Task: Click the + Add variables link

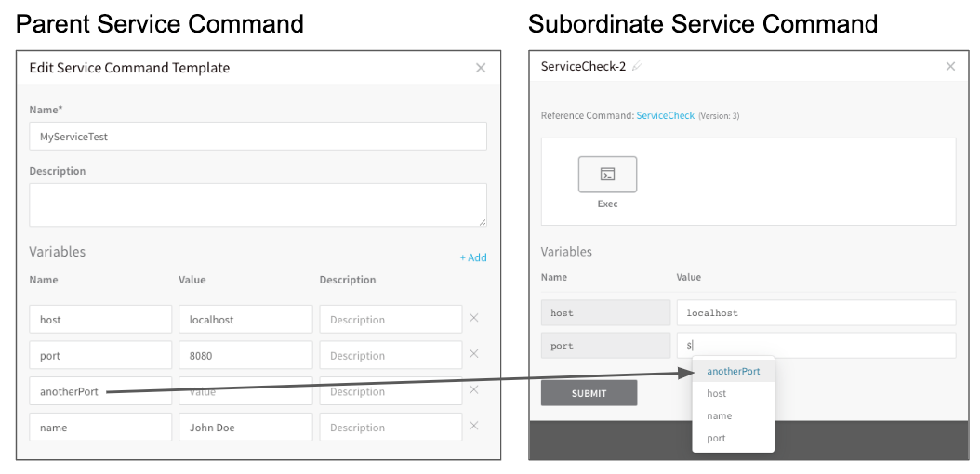Action: pyautogui.click(x=473, y=257)
